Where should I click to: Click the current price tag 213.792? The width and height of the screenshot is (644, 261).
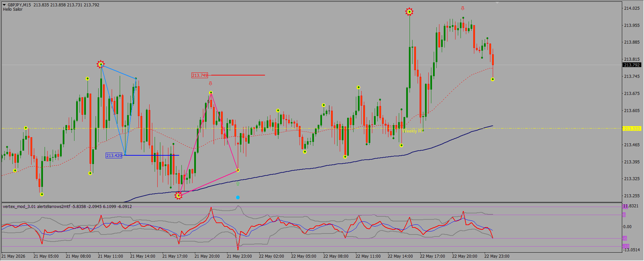coord(632,65)
